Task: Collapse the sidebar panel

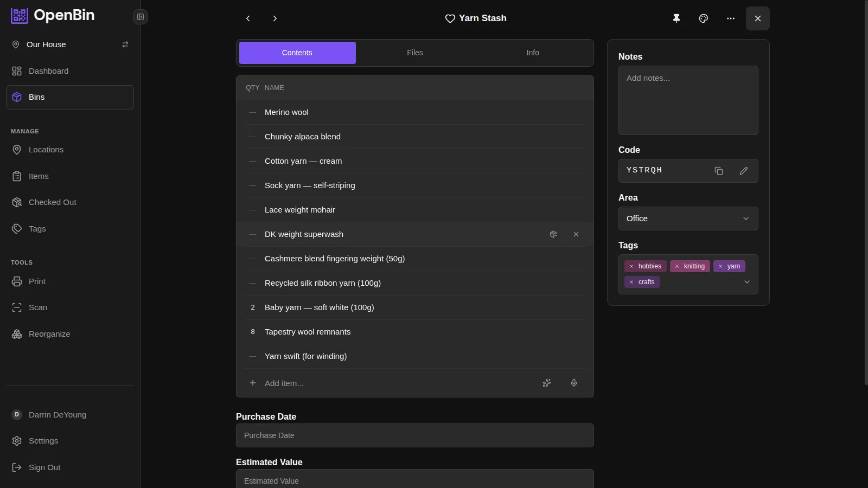Action: pos(141,17)
